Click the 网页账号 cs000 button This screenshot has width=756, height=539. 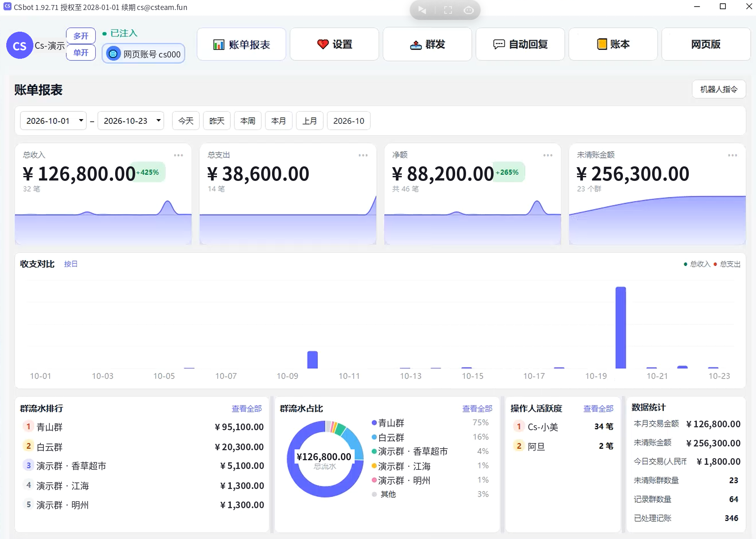point(144,53)
